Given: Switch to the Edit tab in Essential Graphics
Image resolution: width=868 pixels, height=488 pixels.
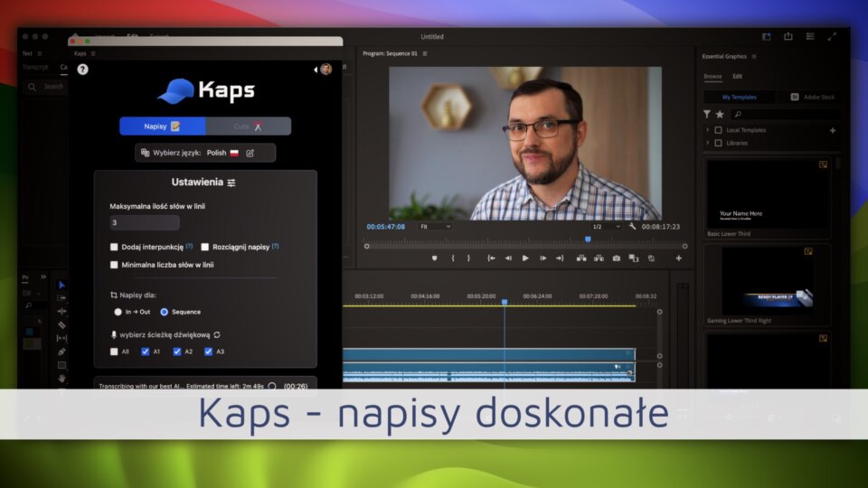Looking at the screenshot, I should coord(737,77).
